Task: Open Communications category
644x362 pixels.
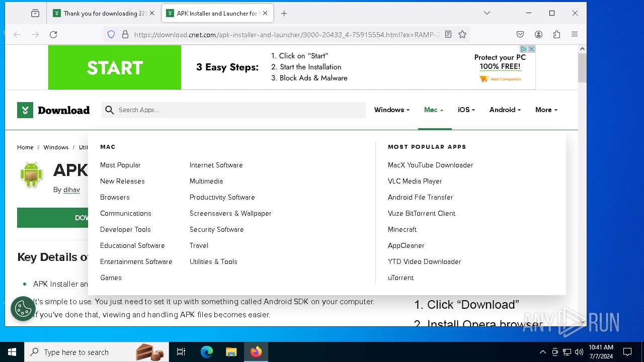Action: click(126, 213)
